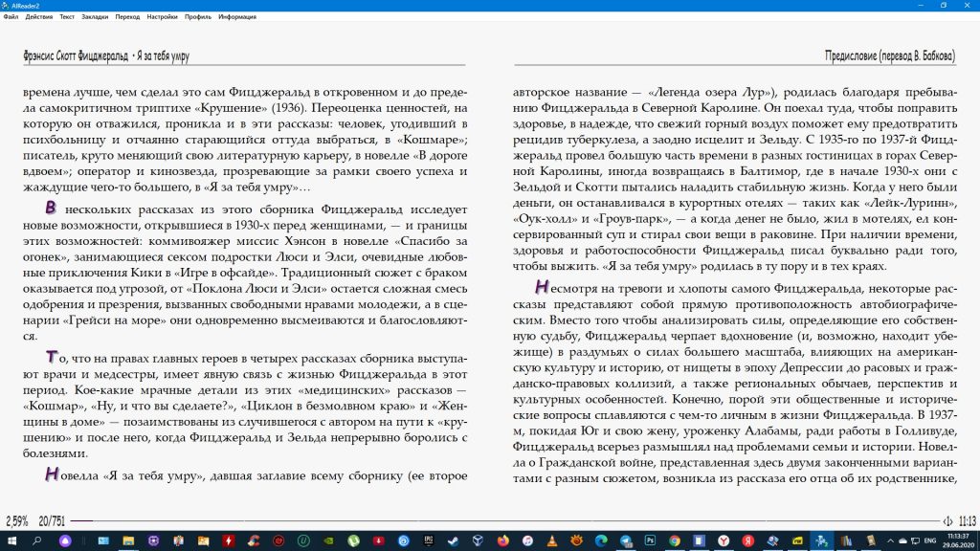Image resolution: width=980 pixels, height=551 pixels.
Task: Open taskbar search magnifier
Action: [x=36, y=541]
